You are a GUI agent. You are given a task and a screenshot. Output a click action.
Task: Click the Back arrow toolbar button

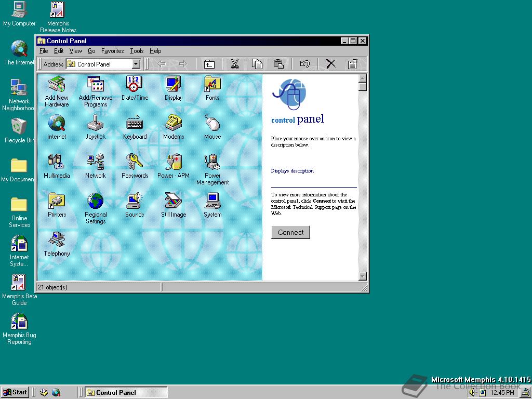click(162, 64)
